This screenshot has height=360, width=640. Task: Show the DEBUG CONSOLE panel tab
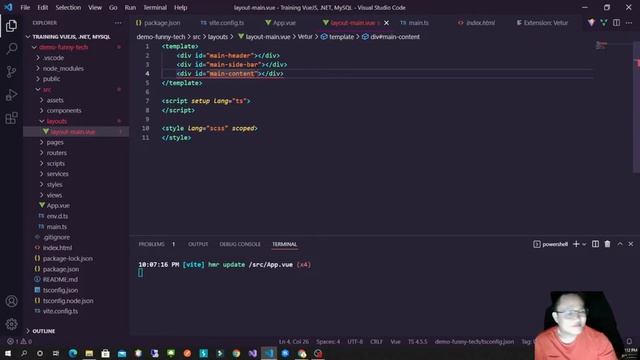(x=240, y=244)
